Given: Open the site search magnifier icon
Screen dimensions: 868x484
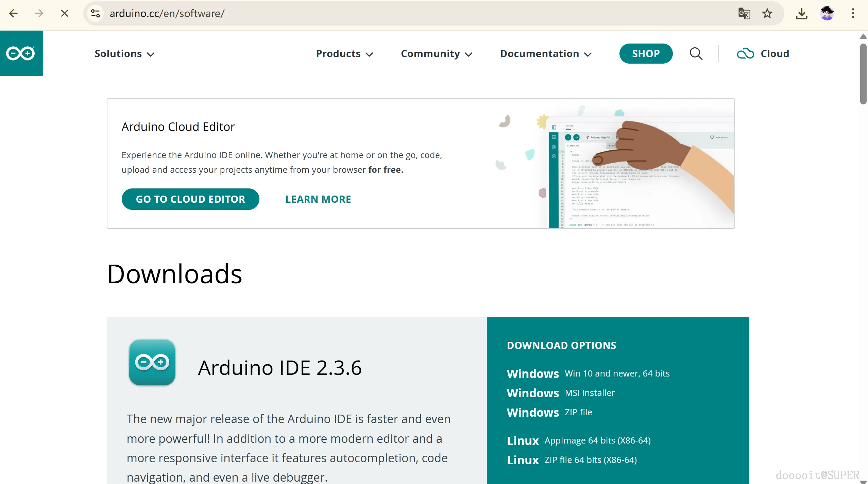Looking at the screenshot, I should click(x=696, y=54).
